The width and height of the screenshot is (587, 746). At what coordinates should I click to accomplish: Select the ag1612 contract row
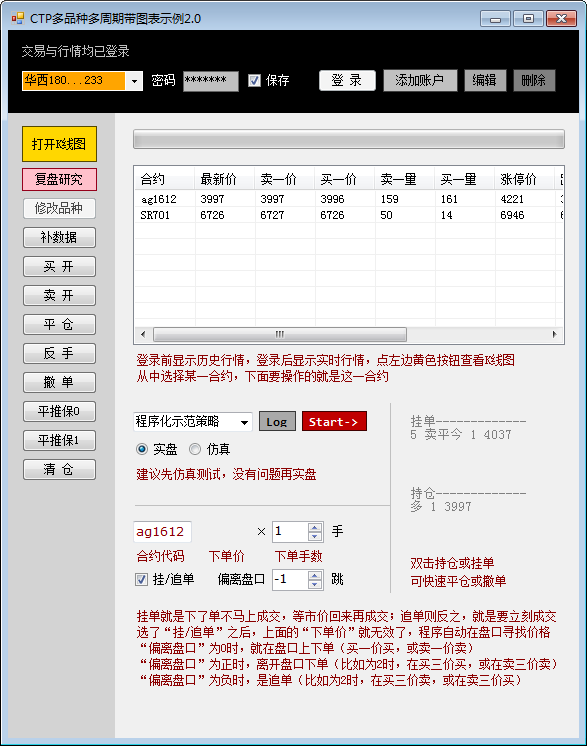coord(349,199)
